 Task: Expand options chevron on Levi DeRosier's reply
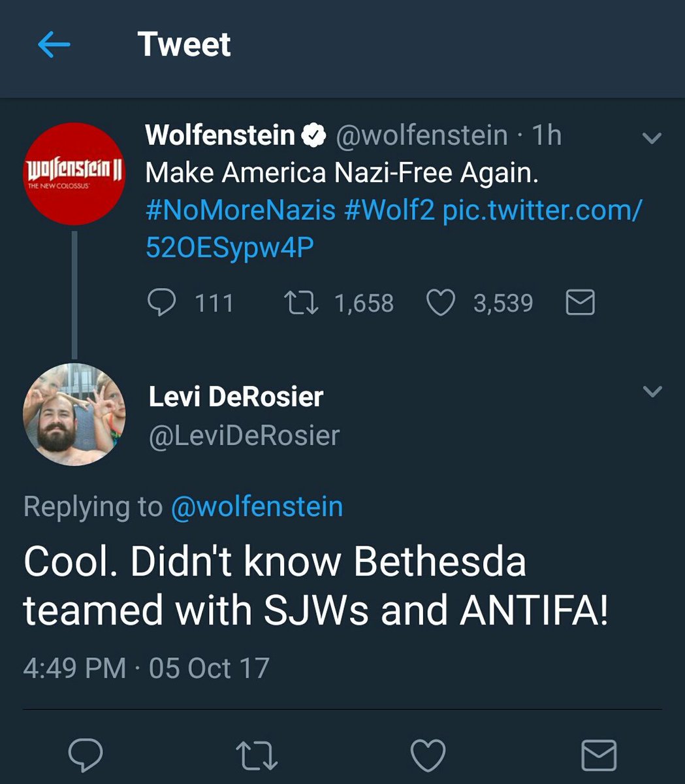[652, 391]
